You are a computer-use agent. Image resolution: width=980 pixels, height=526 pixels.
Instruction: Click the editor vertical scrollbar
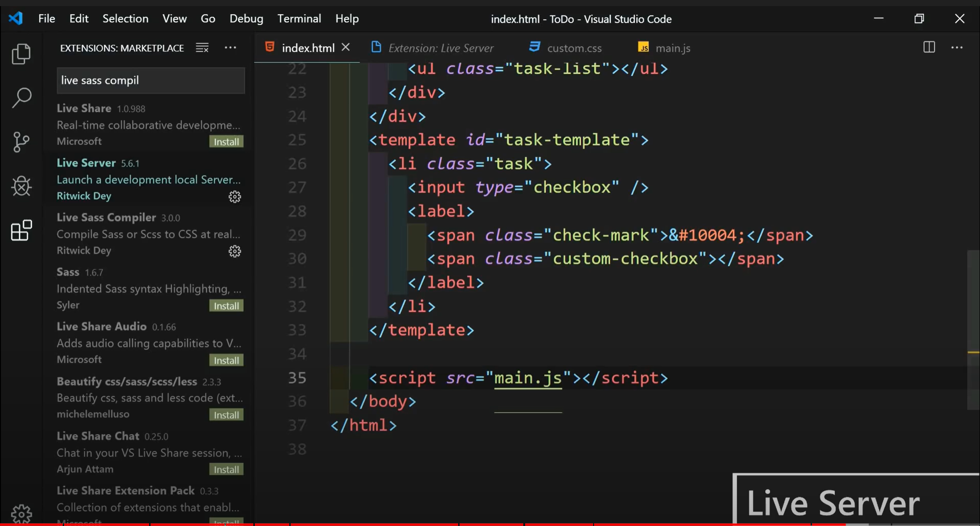tap(973, 330)
